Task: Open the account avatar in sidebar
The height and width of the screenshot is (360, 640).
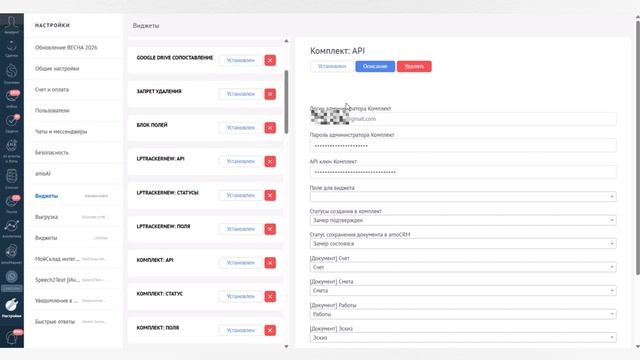Action: coord(11,24)
